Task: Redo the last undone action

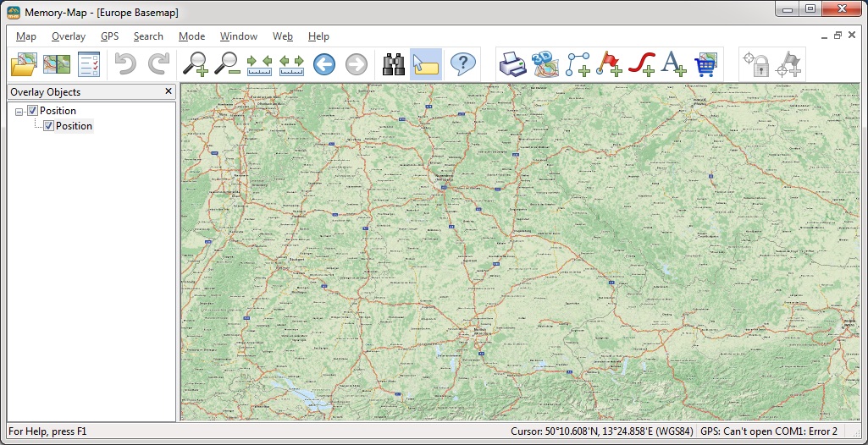Action: 158,64
